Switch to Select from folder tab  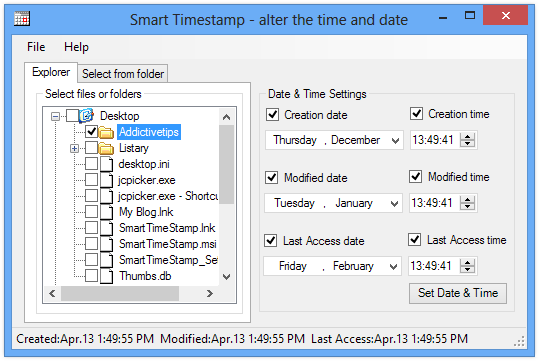[x=123, y=74]
